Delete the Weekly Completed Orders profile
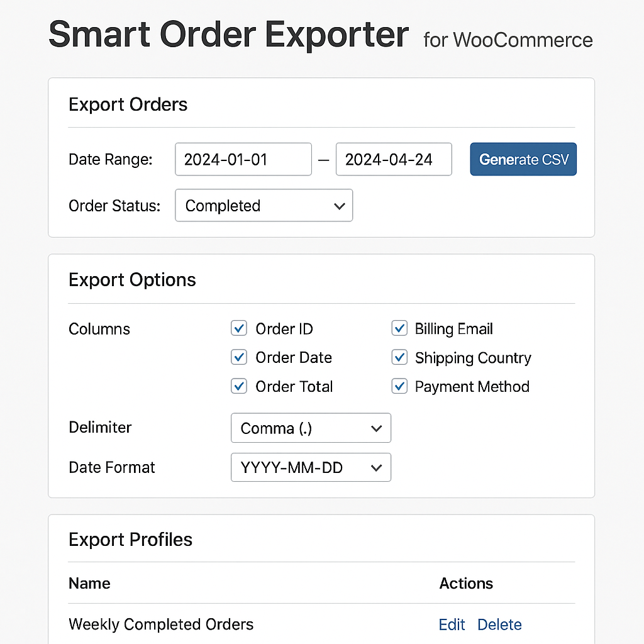The image size is (644, 644). tap(499, 625)
